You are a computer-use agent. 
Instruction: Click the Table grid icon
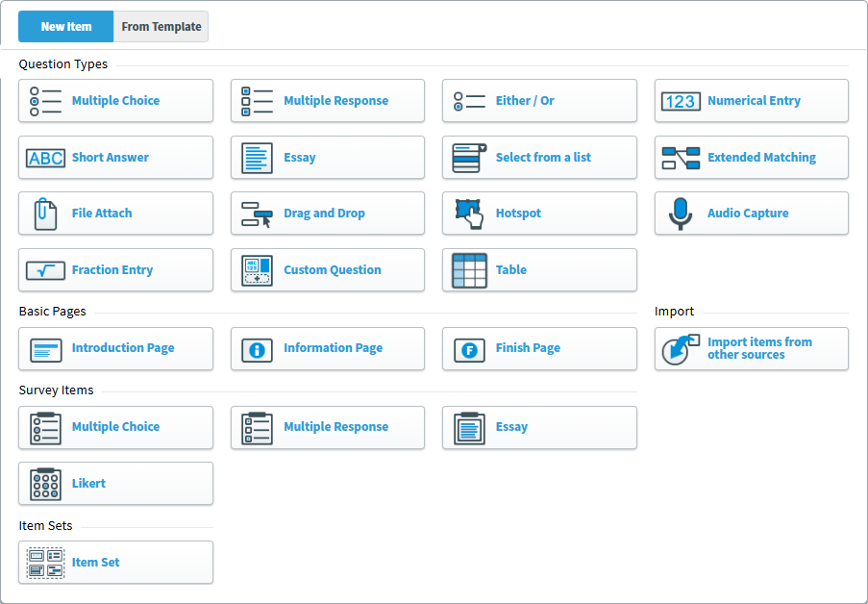coord(469,270)
